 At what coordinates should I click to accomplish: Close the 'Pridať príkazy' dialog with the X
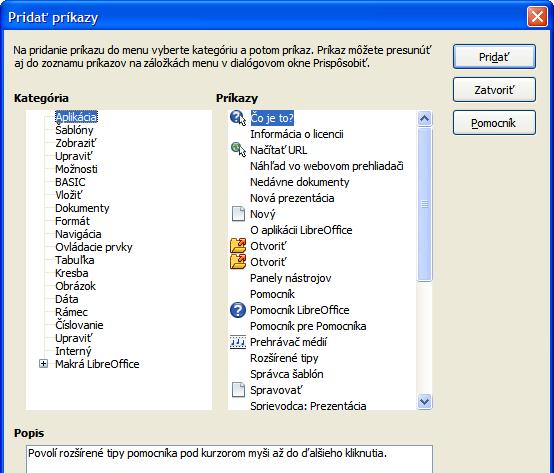click(x=537, y=17)
